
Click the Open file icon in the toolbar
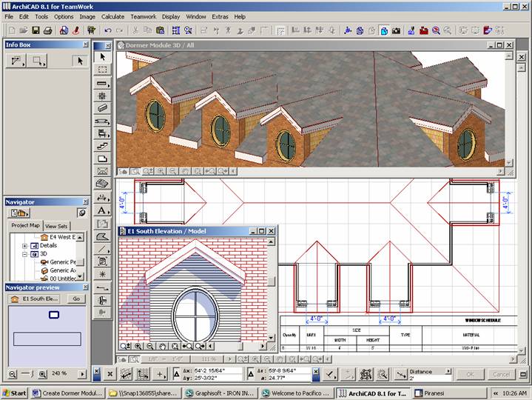[24, 30]
